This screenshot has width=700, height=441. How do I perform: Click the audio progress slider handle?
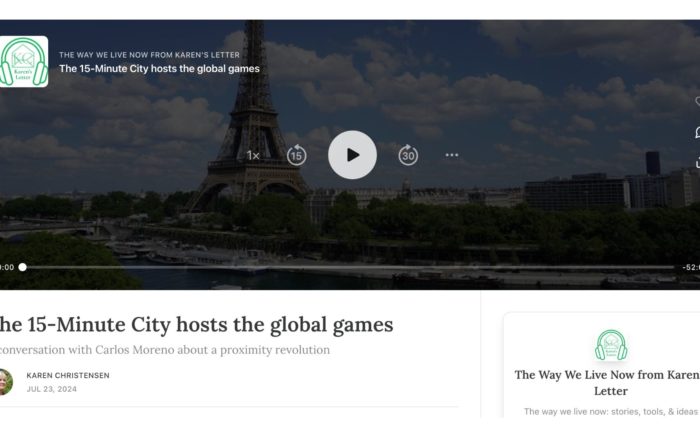pos(22,267)
